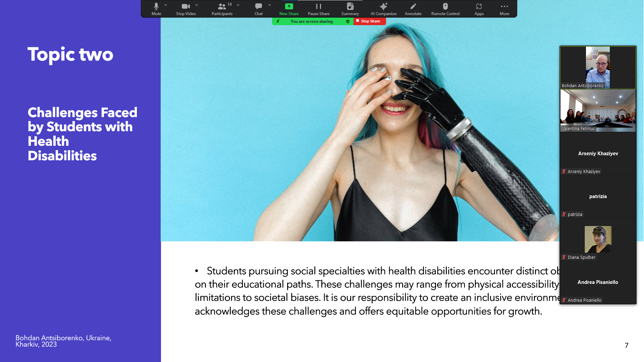Select Diana Spulber participant tile
This screenshot has width=644, height=362.
(598, 239)
